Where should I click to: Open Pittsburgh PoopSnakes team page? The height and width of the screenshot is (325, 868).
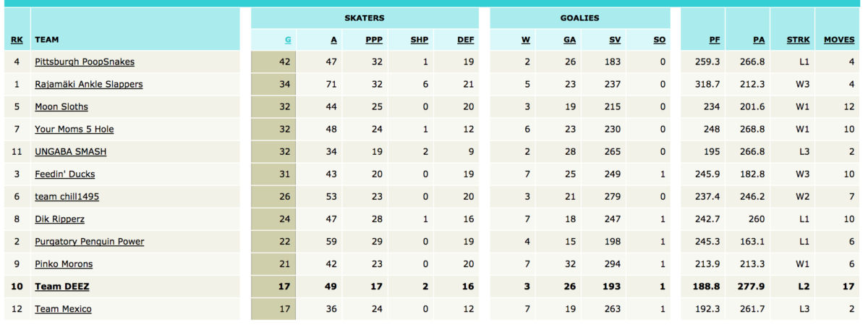point(85,62)
